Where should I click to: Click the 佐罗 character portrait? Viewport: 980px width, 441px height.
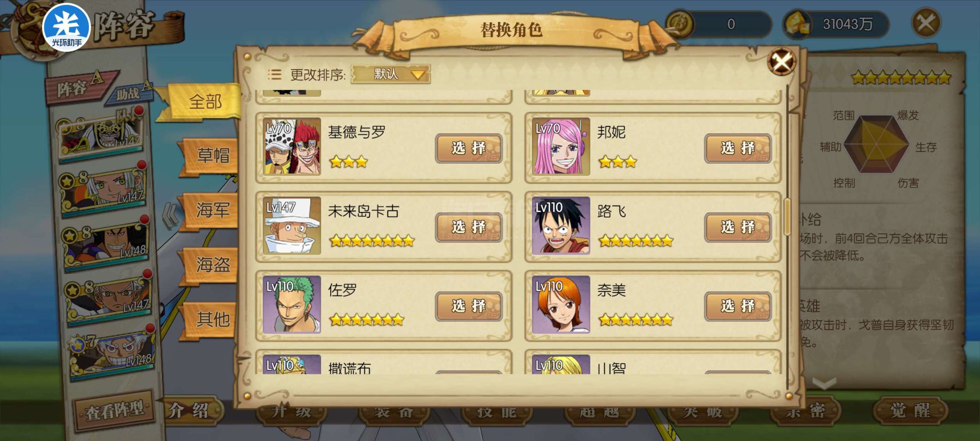[292, 305]
